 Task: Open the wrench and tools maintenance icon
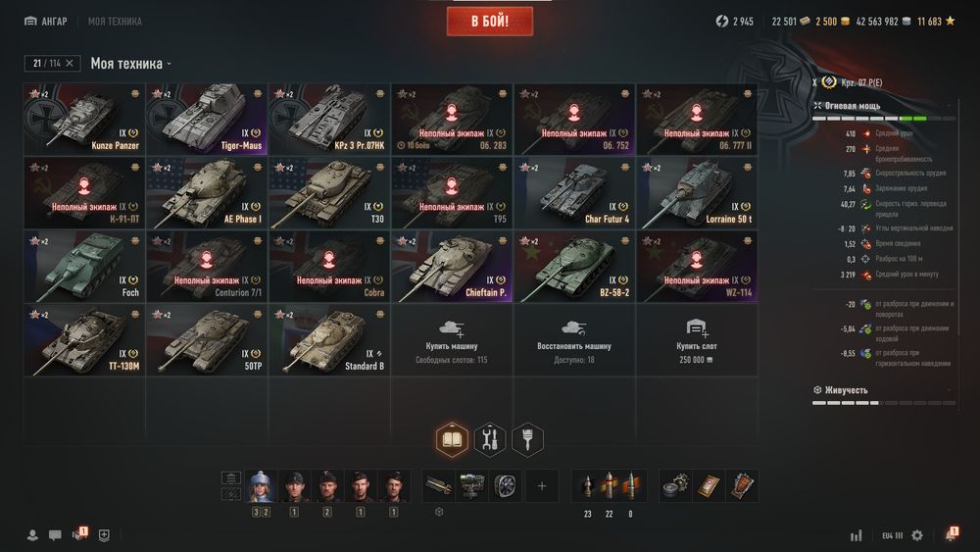tap(490, 439)
